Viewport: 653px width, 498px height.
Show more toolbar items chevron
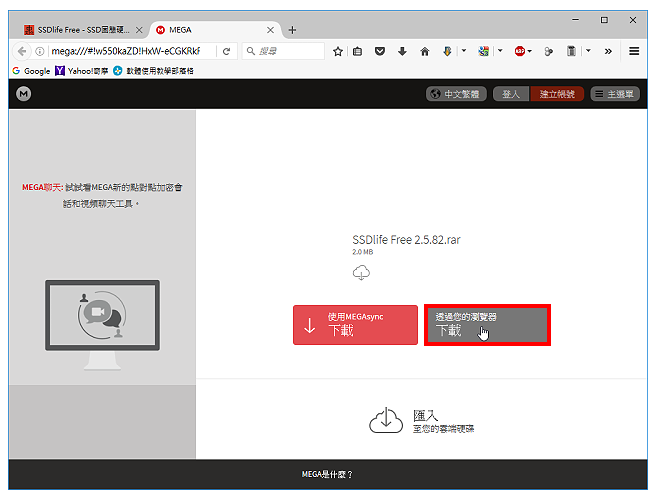pyautogui.click(x=608, y=51)
